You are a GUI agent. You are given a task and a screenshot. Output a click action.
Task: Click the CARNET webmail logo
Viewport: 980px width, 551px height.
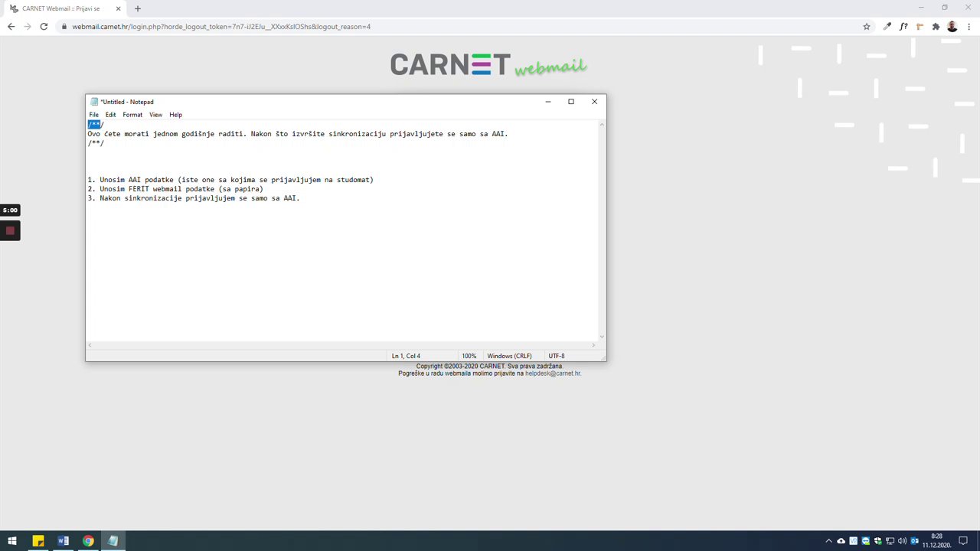[x=488, y=65]
